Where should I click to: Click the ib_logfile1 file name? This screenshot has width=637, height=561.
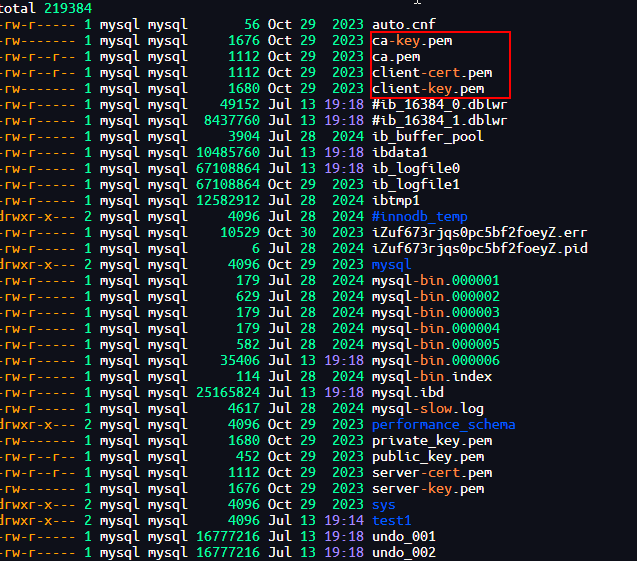point(416,184)
